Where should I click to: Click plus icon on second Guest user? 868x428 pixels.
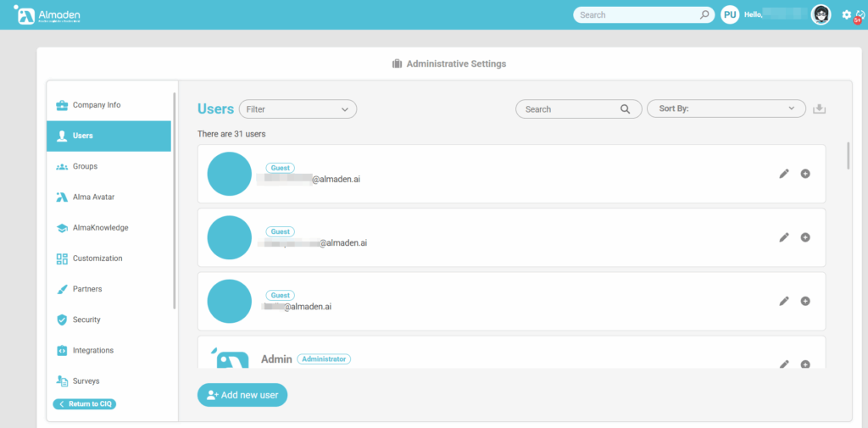coord(805,237)
